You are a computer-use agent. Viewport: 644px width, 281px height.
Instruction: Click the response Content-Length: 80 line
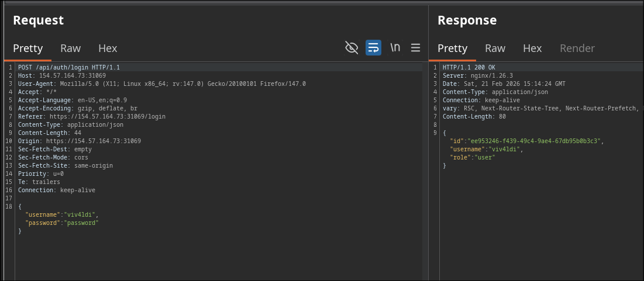click(474, 116)
